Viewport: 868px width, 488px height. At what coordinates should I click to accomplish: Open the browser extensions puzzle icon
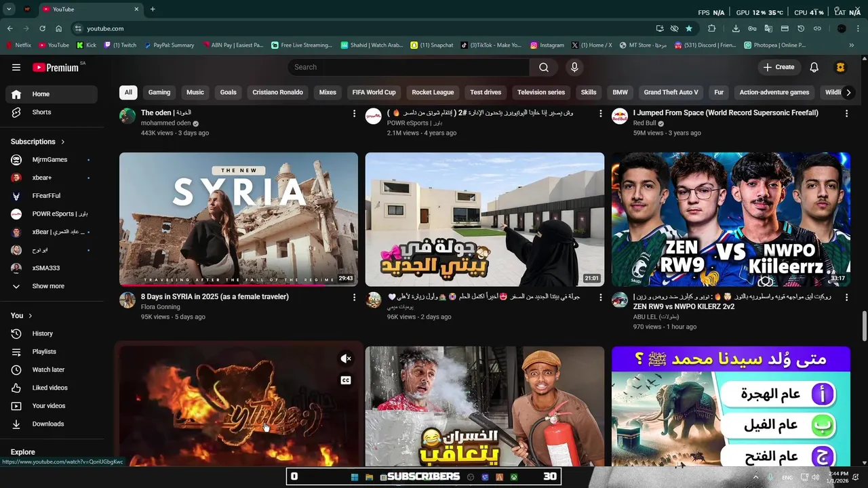tap(711, 28)
